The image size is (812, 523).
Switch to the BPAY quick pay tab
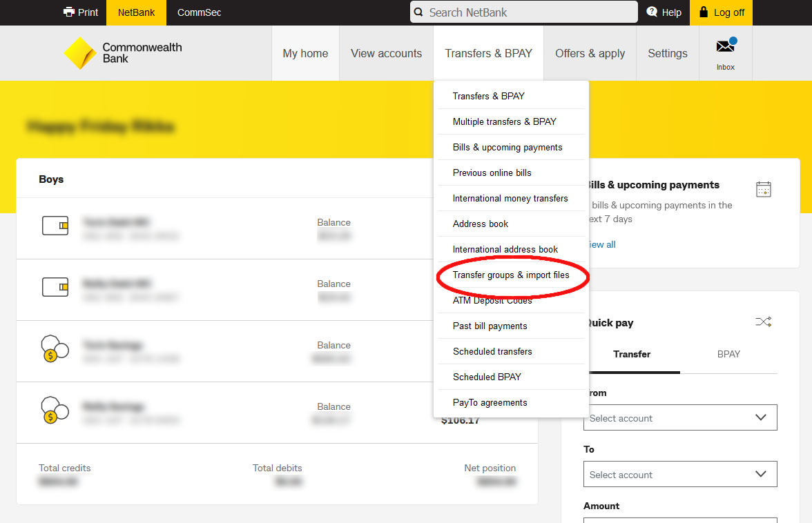(728, 354)
